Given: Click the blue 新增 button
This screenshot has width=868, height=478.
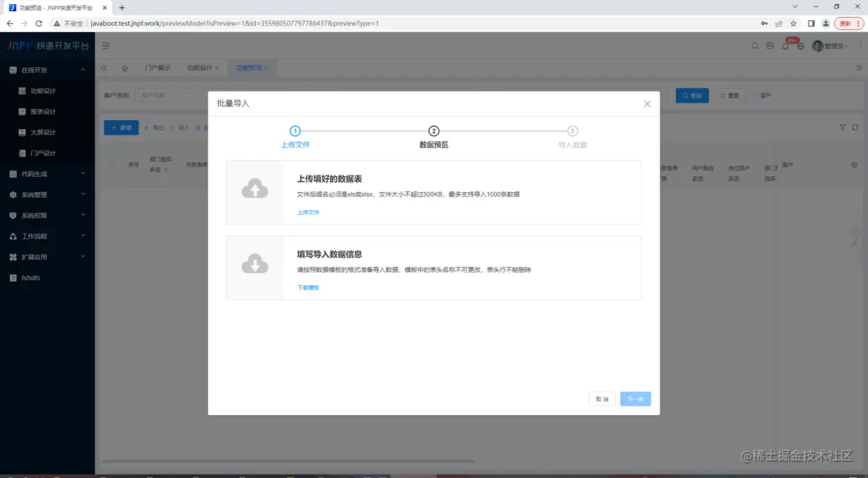Looking at the screenshot, I should click(x=122, y=128).
